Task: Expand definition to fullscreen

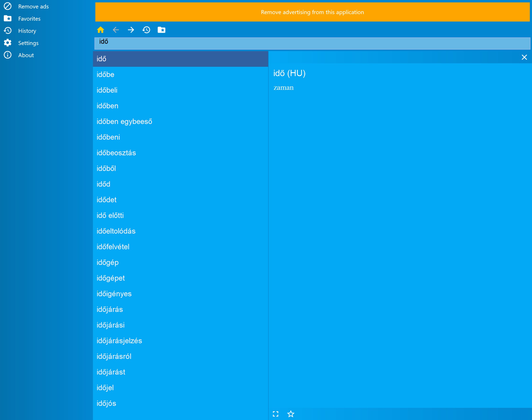Action: [276, 414]
